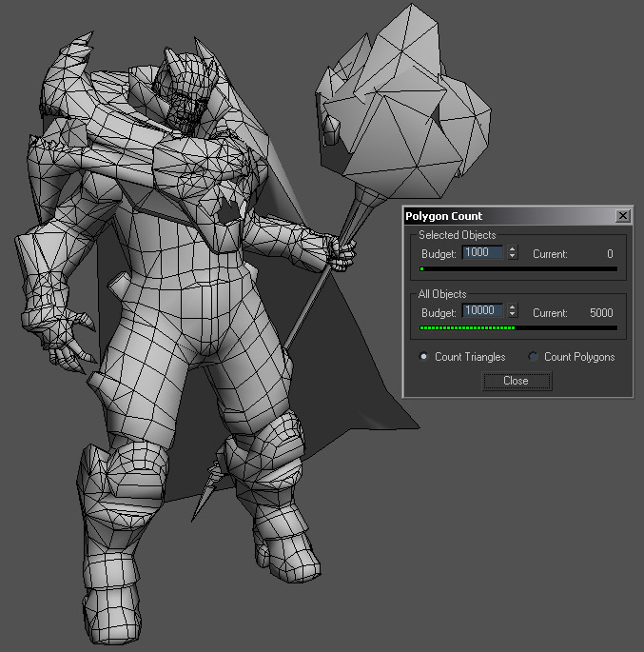Click the All Objects group label
Viewport: 644px width, 652px height.
tap(442, 294)
